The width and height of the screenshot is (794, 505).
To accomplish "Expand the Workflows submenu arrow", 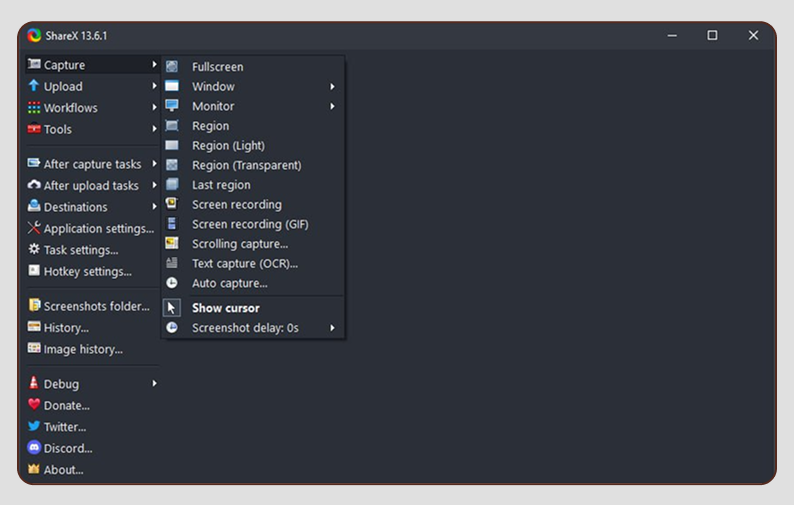I will (154, 107).
